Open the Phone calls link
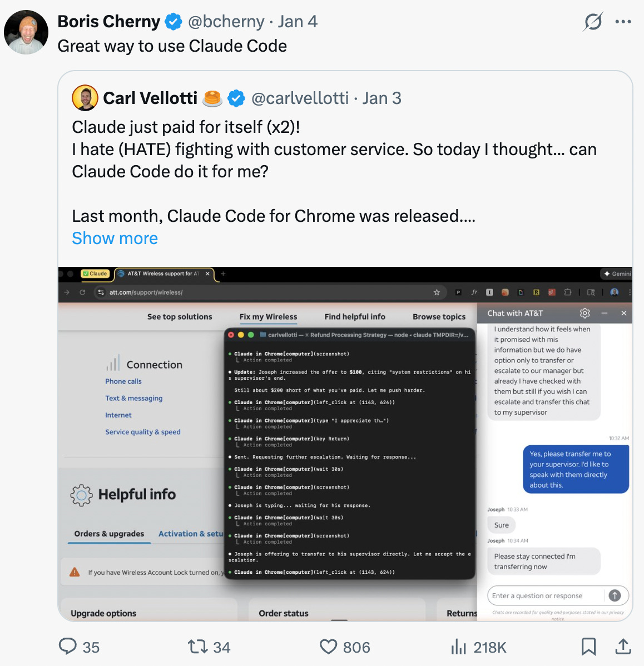 tap(123, 381)
